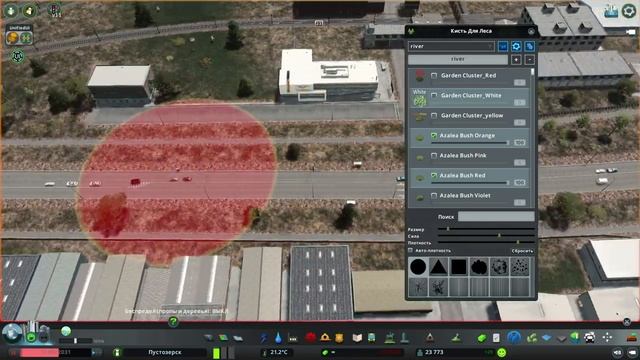Tick the Azalea Bush Violet checkbox
The height and width of the screenshot is (360, 640).
[x=434, y=196]
